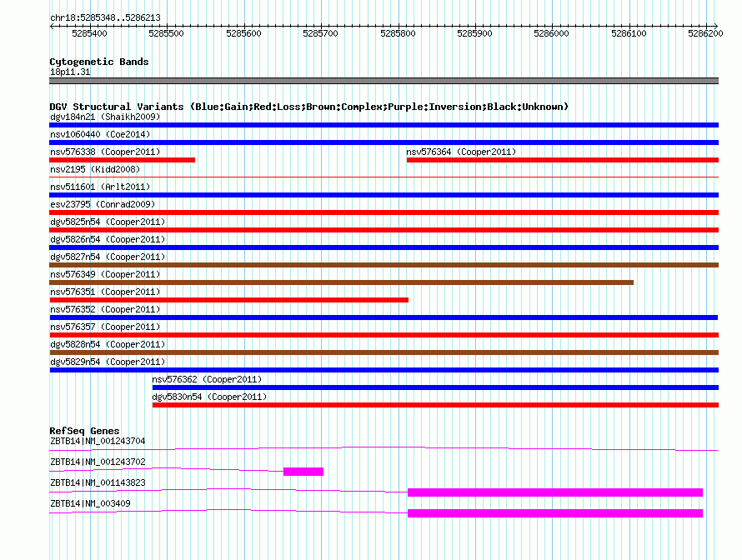Click ruler position 5285500
742x560 pixels.
point(166,33)
